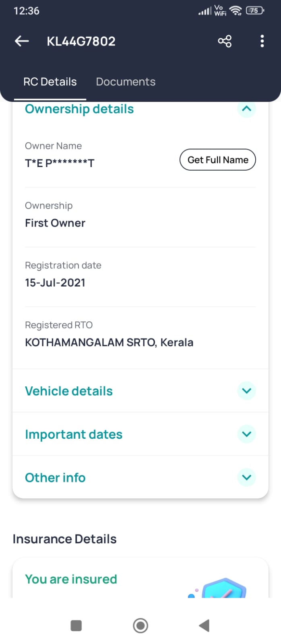Screen dimensions: 281x644
Task: Tap the You are insured text
Action: [71, 579]
